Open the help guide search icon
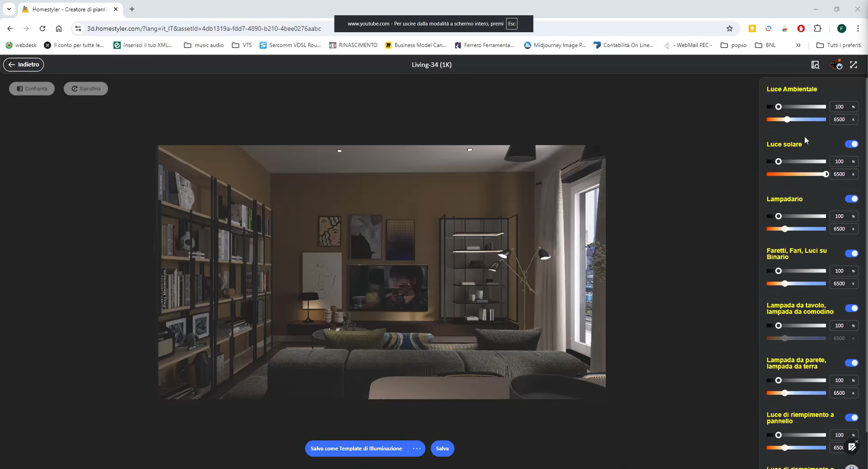The width and height of the screenshot is (868, 469). 815,65
